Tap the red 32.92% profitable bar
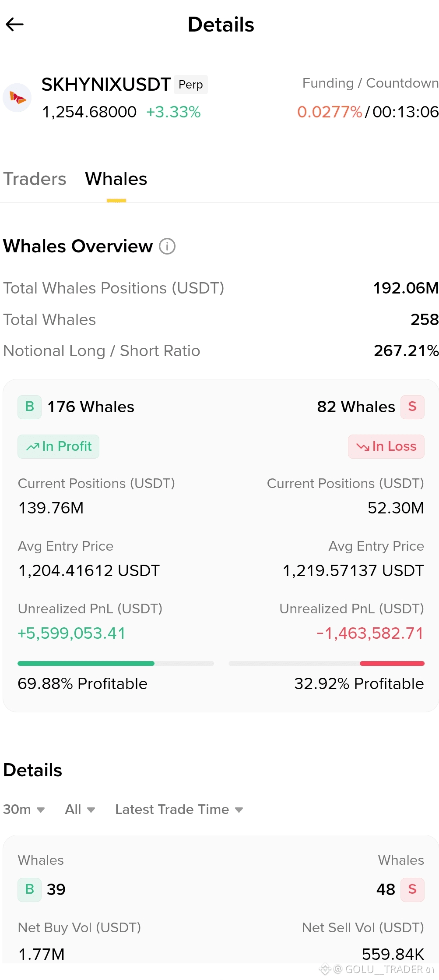Image resolution: width=439 pixels, height=980 pixels. pos(392,663)
